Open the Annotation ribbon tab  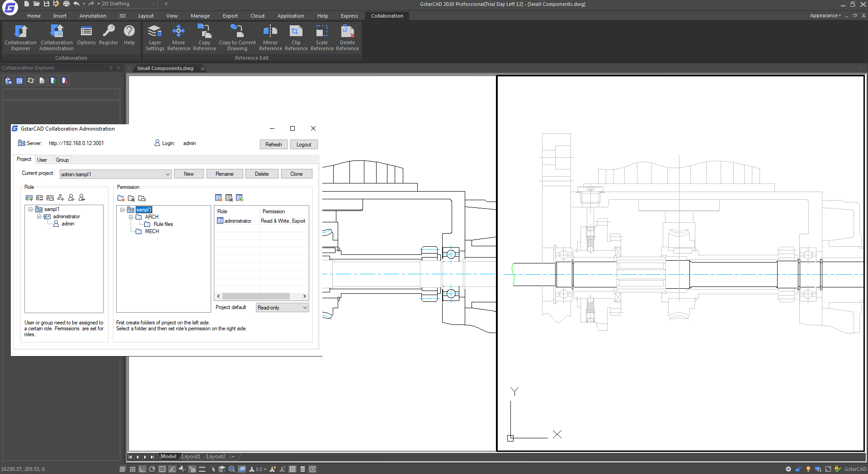[93, 16]
